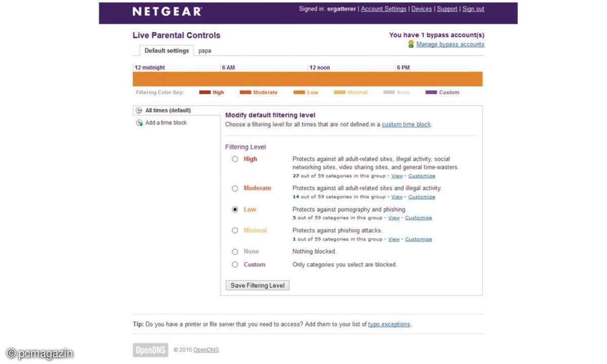
Task: Click the OpenDNS logo in footer
Action: coord(150,350)
